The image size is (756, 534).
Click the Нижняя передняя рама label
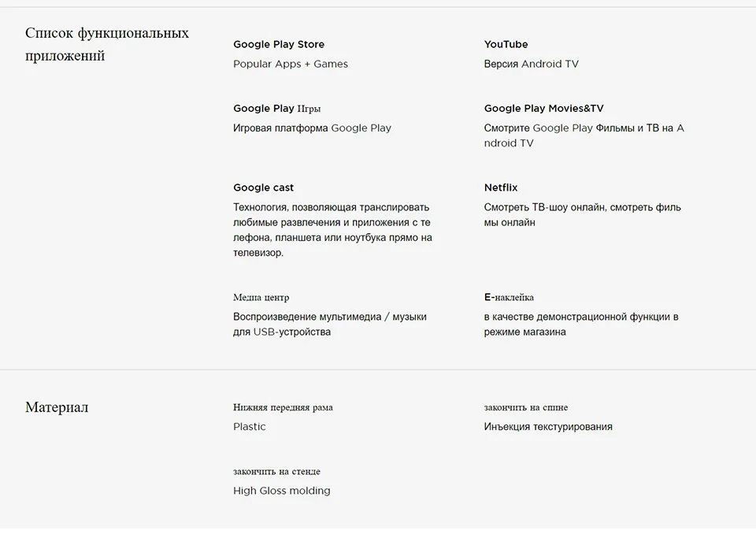(283, 408)
